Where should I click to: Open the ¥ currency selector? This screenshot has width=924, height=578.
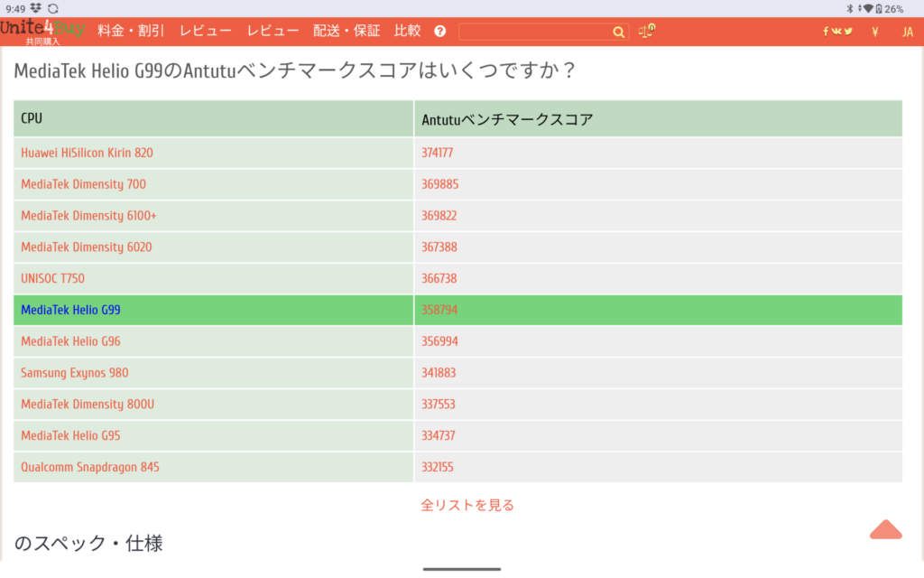875,32
